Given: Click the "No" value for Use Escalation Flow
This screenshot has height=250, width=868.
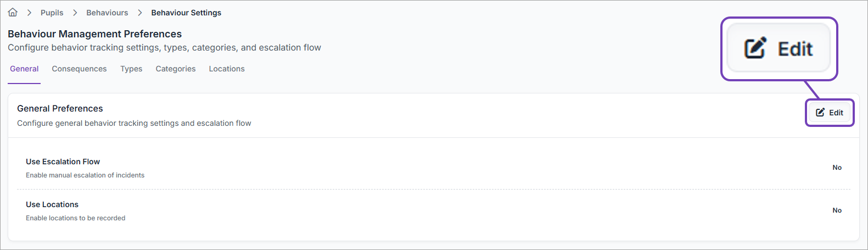Looking at the screenshot, I should tap(837, 168).
